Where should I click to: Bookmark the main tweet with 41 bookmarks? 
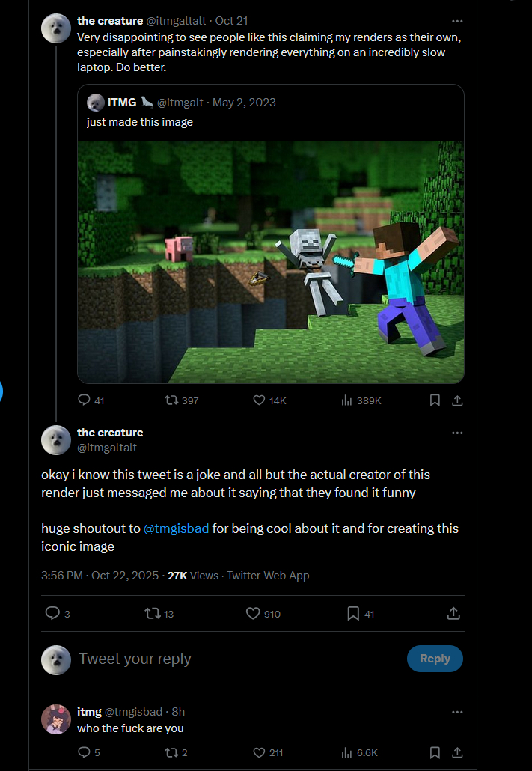point(354,614)
